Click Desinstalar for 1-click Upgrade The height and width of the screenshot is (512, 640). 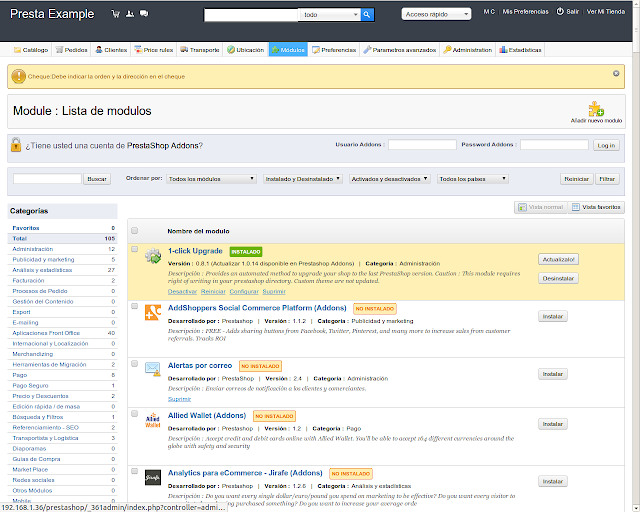(x=558, y=278)
